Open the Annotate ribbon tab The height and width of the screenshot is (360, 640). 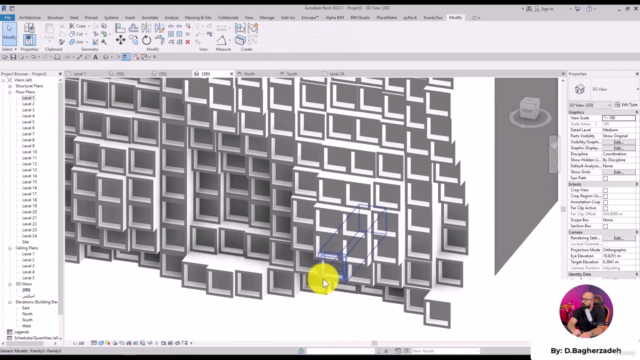[x=150, y=18]
